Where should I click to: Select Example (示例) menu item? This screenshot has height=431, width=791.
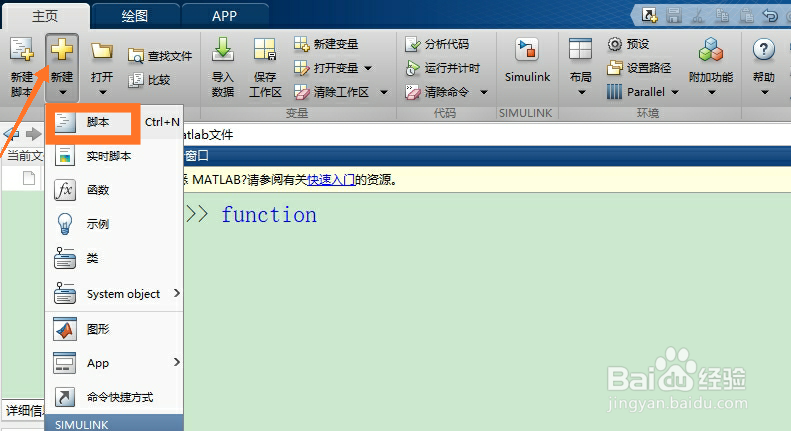114,224
